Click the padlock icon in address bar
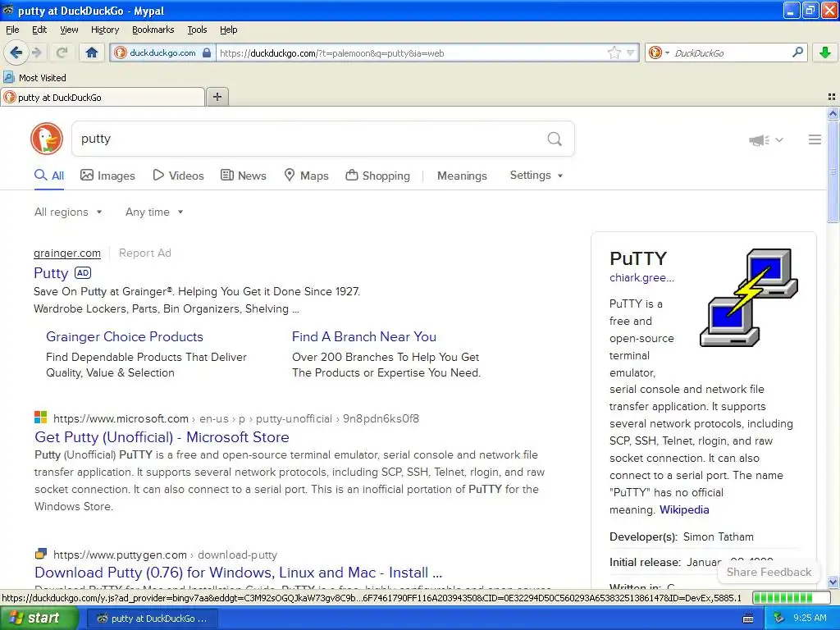 pos(207,52)
